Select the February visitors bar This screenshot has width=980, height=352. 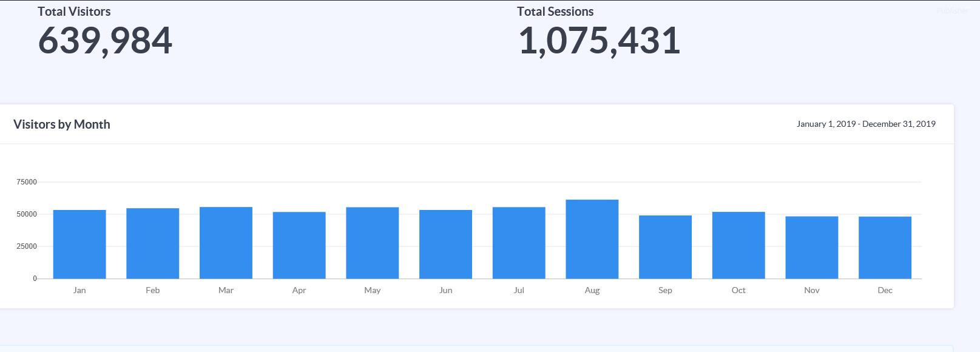pyautogui.click(x=153, y=243)
